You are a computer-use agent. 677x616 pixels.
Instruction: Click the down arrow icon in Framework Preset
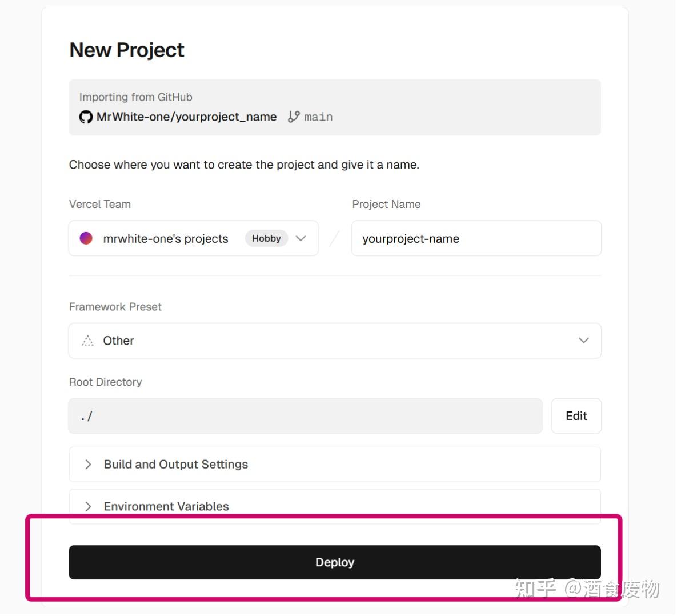[x=584, y=341]
